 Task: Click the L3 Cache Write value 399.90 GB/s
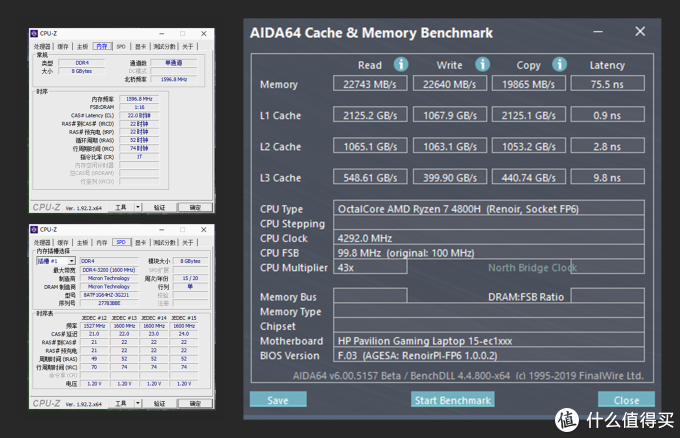pos(450,177)
